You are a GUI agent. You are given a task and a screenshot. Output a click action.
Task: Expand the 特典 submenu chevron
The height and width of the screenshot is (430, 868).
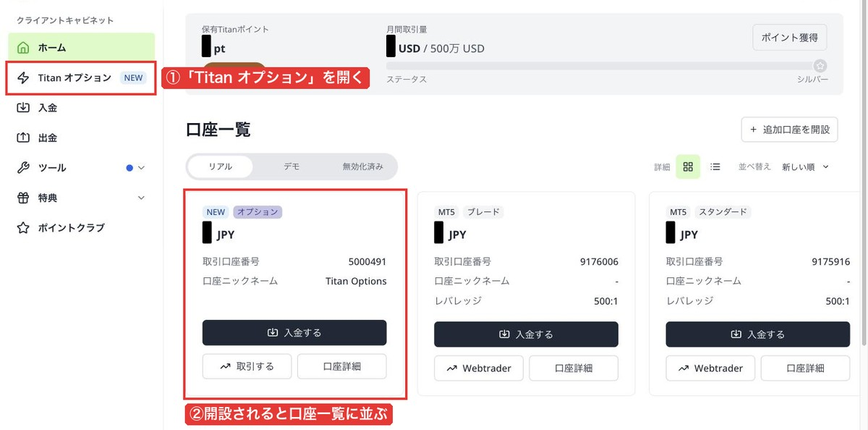coord(141,198)
